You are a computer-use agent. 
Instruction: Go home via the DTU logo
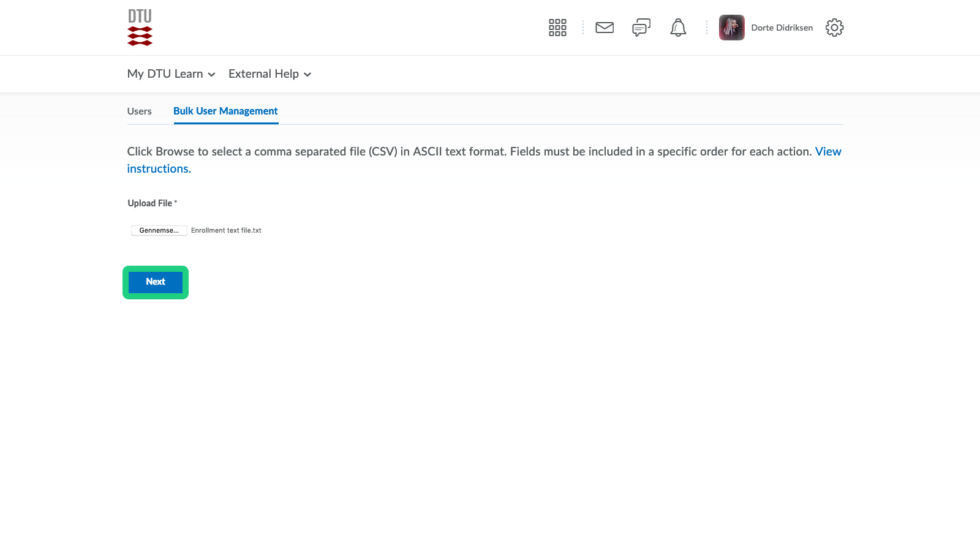click(x=140, y=28)
